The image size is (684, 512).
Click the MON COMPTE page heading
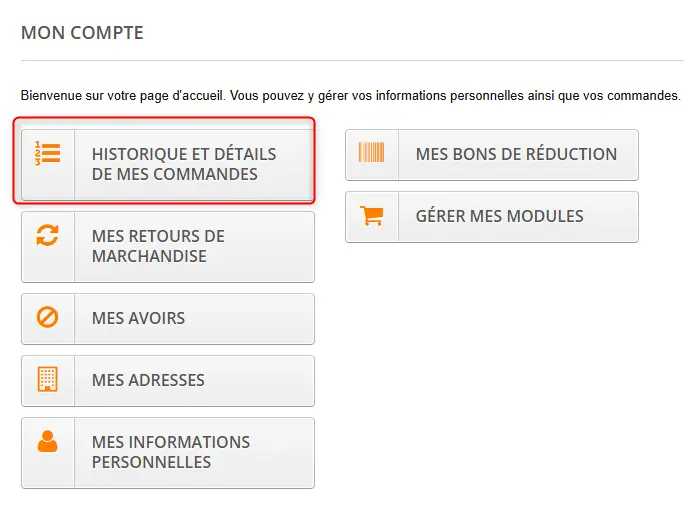coord(82,33)
